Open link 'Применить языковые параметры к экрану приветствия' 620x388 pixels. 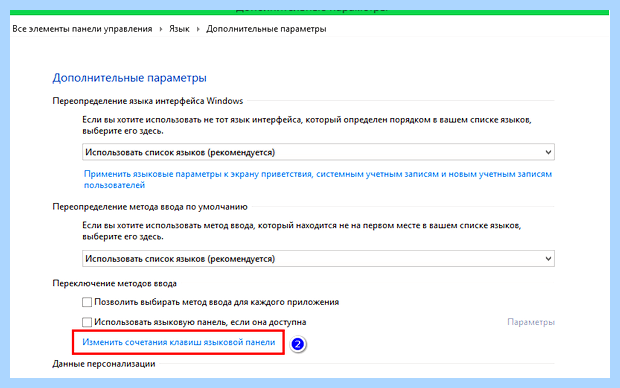click(318, 179)
